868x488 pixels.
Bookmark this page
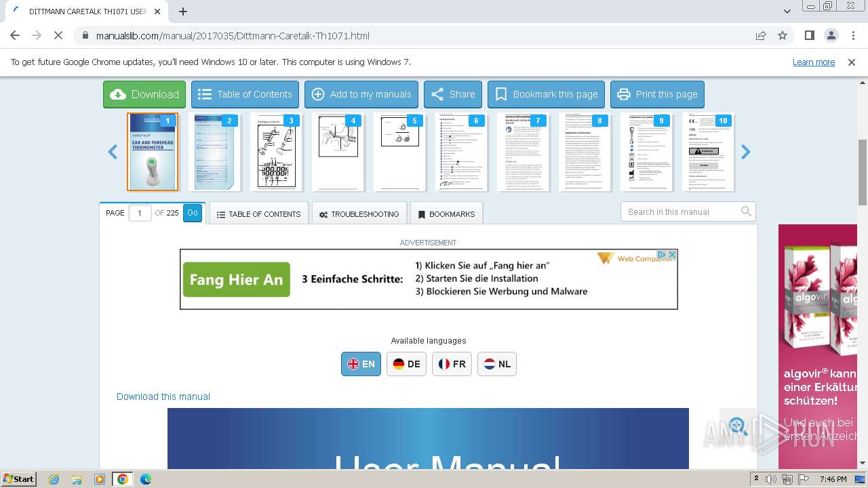click(x=546, y=94)
